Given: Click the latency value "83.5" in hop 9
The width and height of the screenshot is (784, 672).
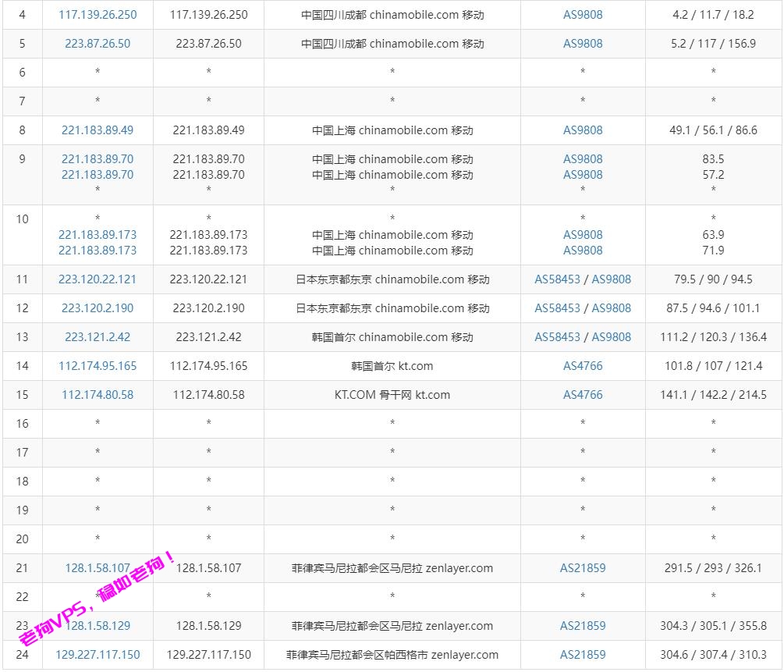Looking at the screenshot, I should (x=714, y=159).
